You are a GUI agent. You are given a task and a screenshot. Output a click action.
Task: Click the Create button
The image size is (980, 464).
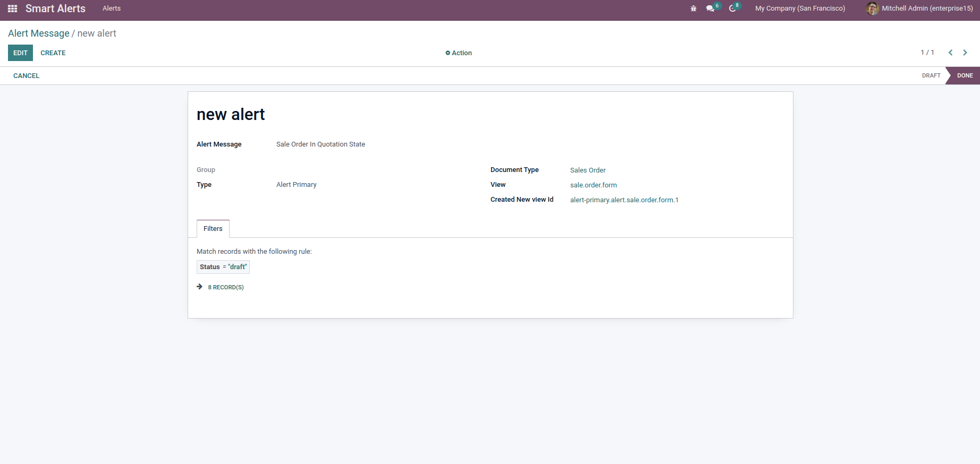click(53, 53)
